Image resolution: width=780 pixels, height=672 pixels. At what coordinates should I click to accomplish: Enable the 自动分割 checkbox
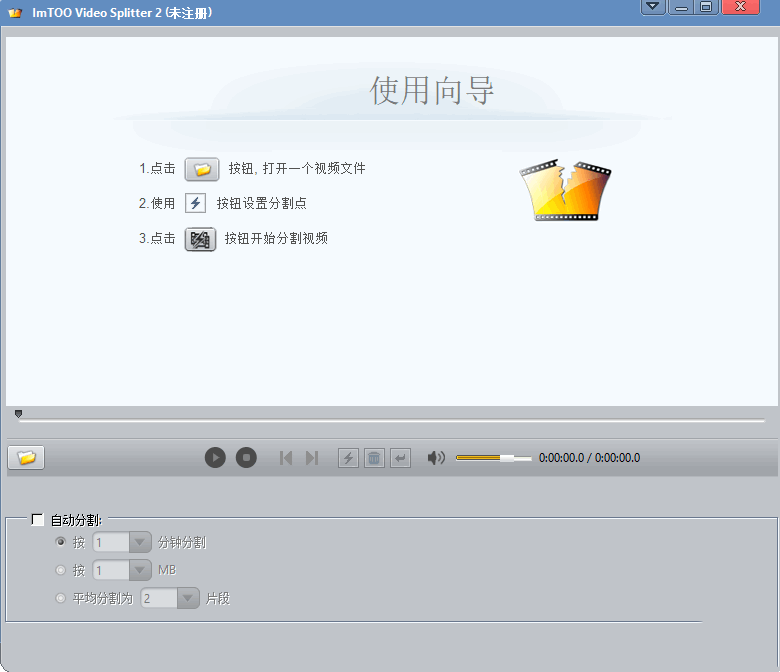pos(37,520)
